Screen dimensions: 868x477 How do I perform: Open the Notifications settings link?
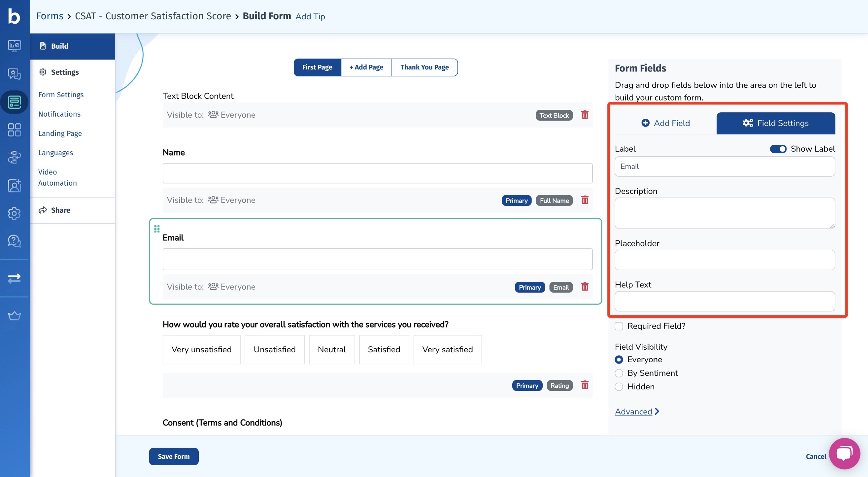click(x=59, y=114)
